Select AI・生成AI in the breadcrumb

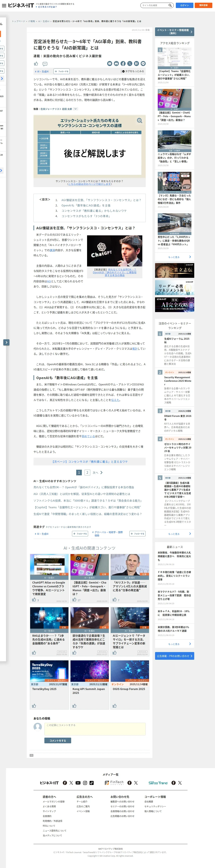coord(44,21)
